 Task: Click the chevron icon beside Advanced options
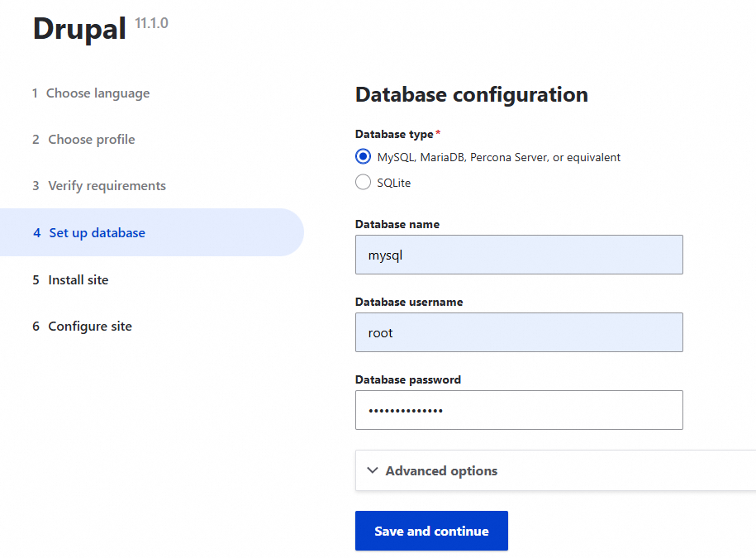tap(373, 470)
